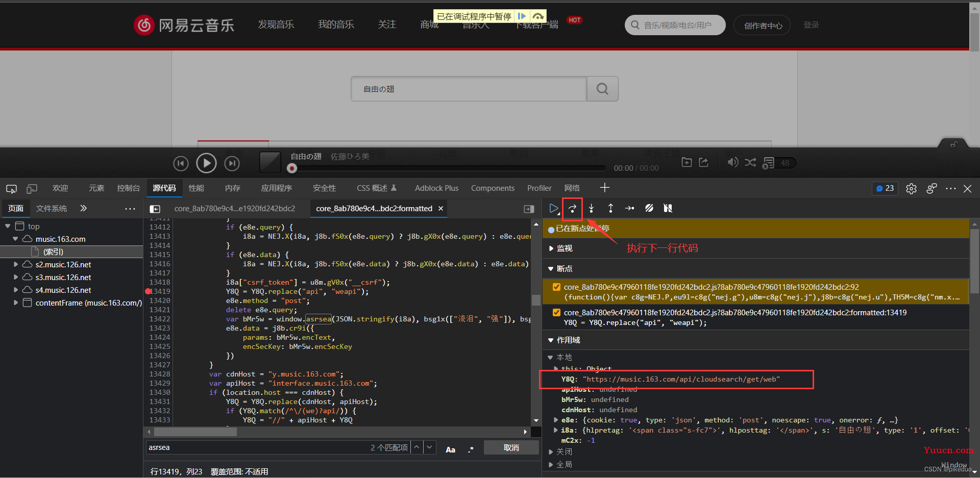Skip to the next track

click(232, 163)
